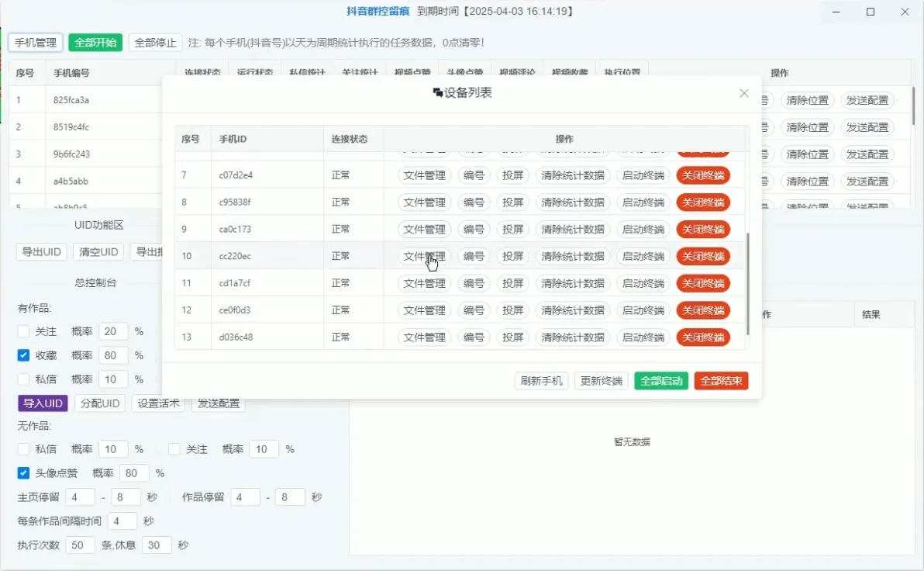Click the device list vertical scrollbar
924x571 pixels.
coord(748,284)
